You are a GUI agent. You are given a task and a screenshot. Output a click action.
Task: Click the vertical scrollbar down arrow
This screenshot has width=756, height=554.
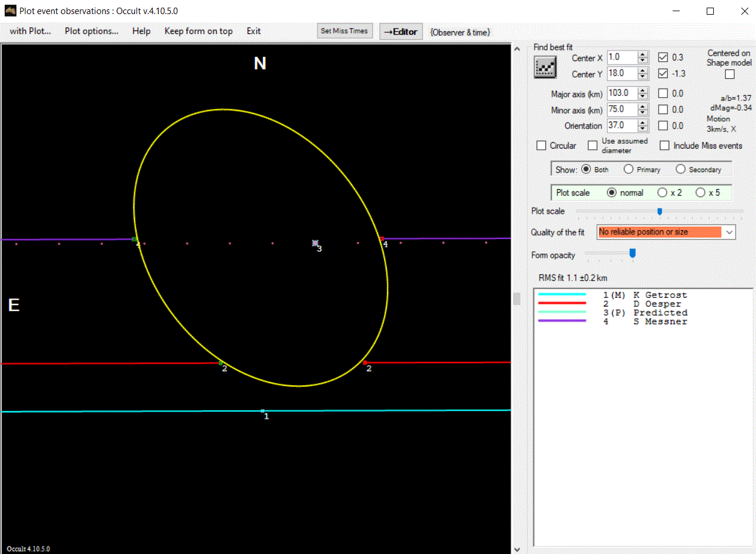tap(517, 549)
